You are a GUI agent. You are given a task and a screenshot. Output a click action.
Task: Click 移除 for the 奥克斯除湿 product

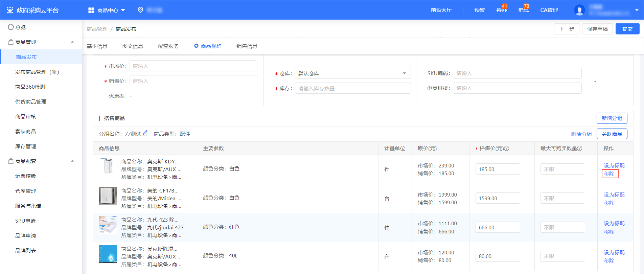(x=609, y=260)
